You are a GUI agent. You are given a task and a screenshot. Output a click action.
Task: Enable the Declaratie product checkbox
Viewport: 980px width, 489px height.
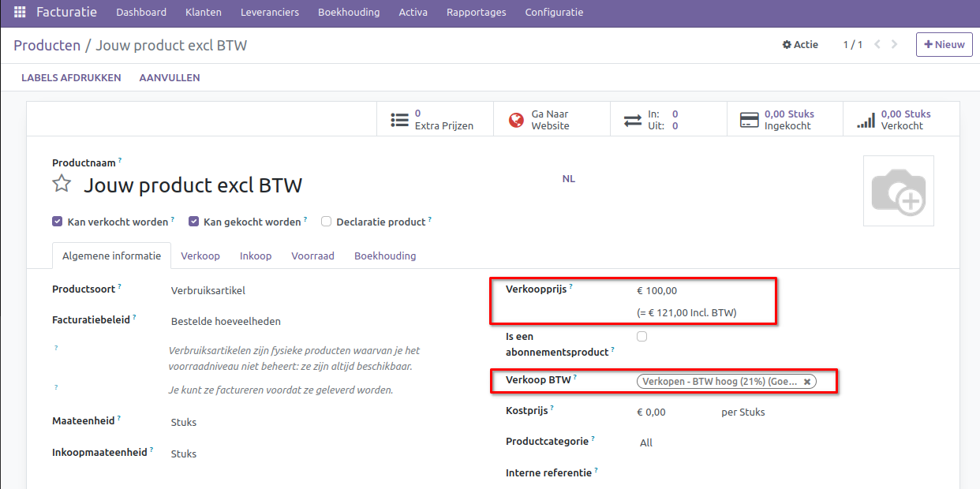pos(326,222)
